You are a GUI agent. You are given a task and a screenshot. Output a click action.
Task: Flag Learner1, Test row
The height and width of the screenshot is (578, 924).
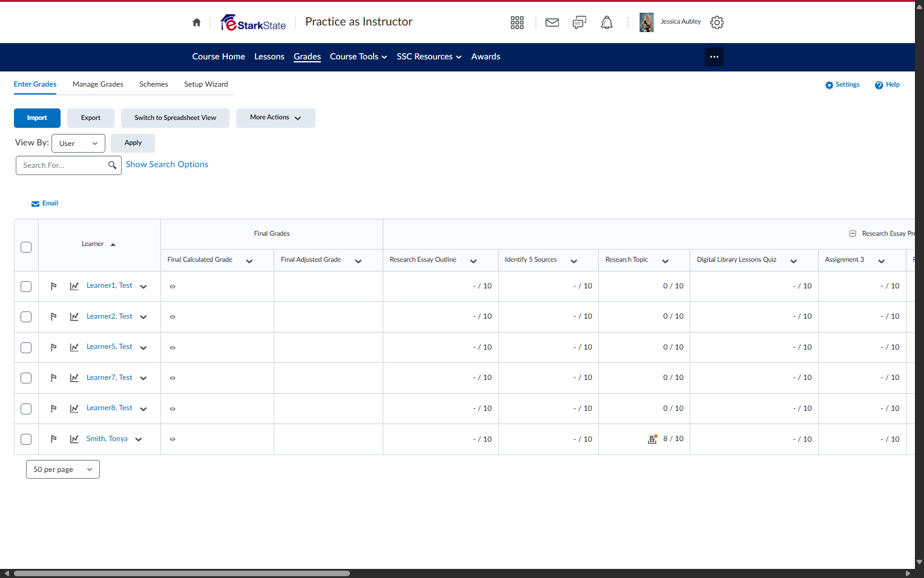coord(53,286)
